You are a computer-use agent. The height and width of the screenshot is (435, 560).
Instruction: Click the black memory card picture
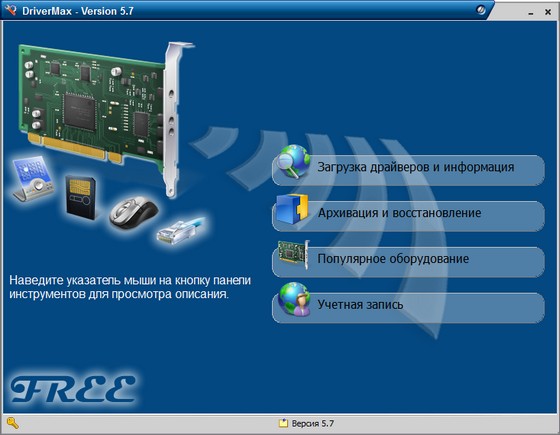80,197
